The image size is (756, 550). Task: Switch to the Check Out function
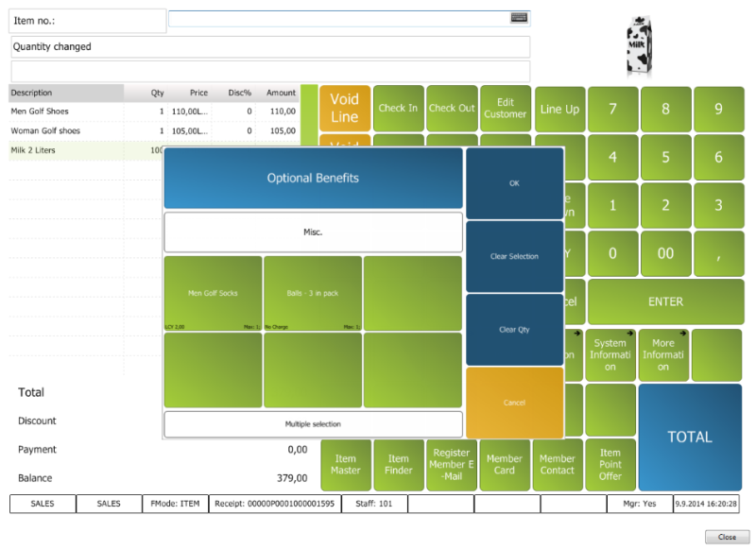451,108
